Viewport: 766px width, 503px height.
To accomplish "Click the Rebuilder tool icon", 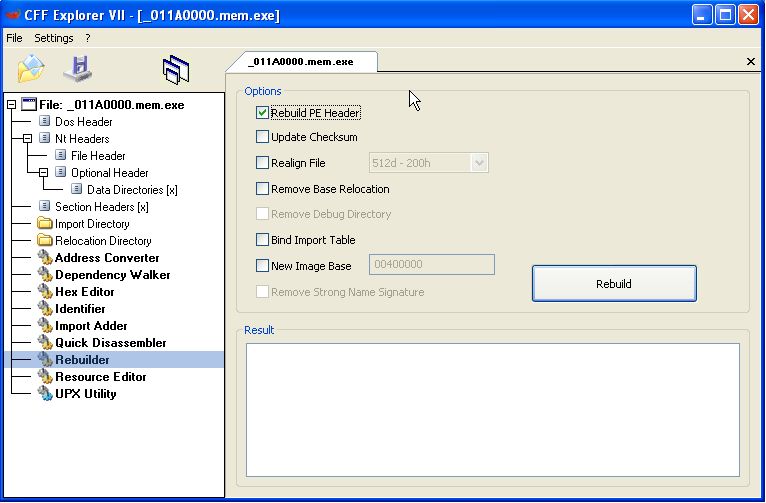I will [x=45, y=360].
